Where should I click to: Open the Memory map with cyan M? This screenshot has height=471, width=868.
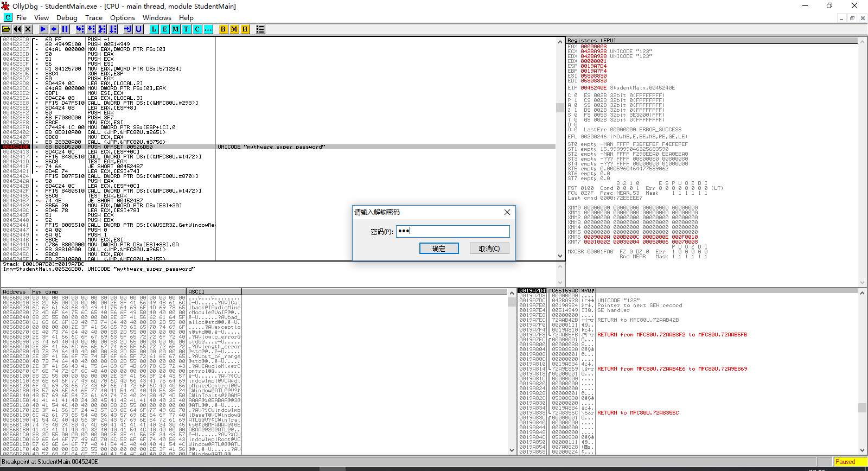[x=176, y=29]
